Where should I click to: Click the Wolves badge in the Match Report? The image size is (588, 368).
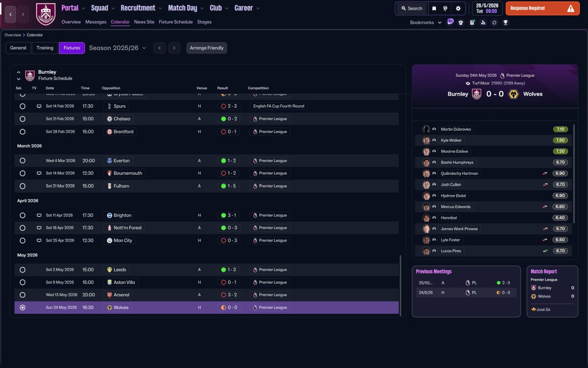click(534, 296)
